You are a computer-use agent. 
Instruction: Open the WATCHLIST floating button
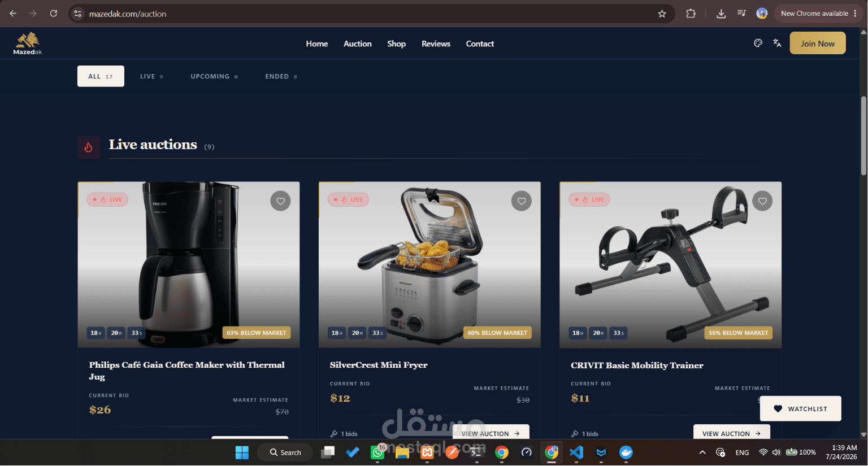[800, 408]
